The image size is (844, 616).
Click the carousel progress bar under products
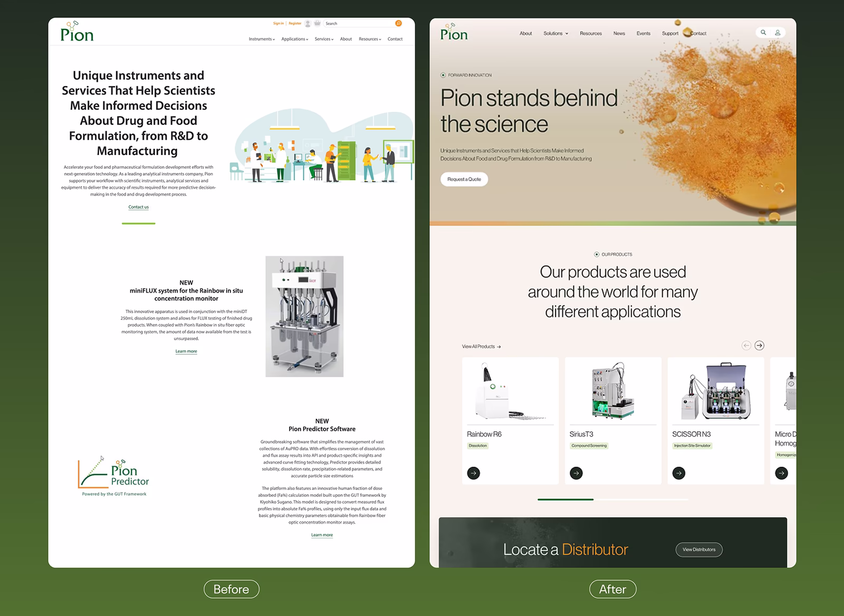(613, 499)
